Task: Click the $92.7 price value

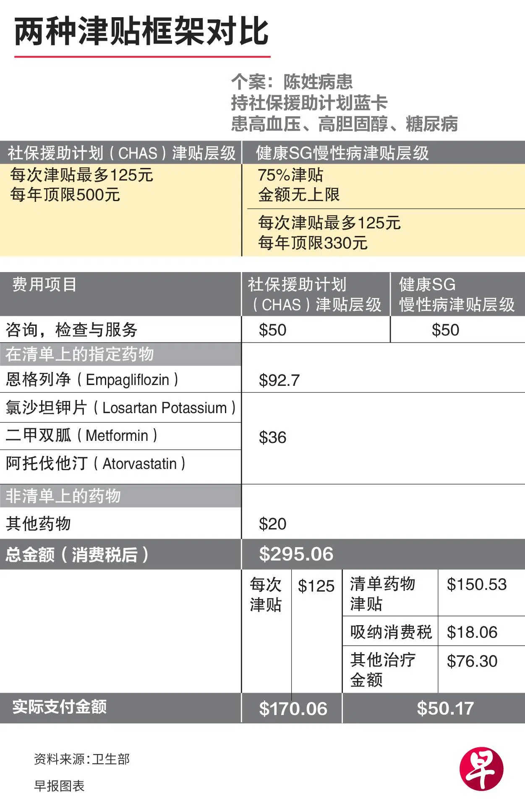Action: click(279, 380)
